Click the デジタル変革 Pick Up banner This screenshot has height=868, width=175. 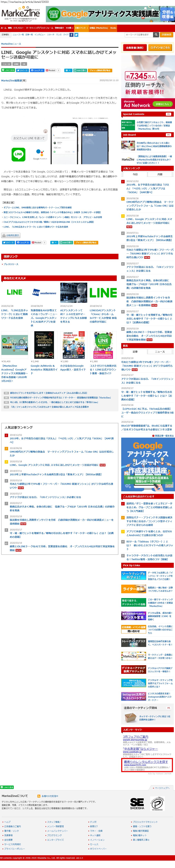pyautogui.click(x=133, y=616)
